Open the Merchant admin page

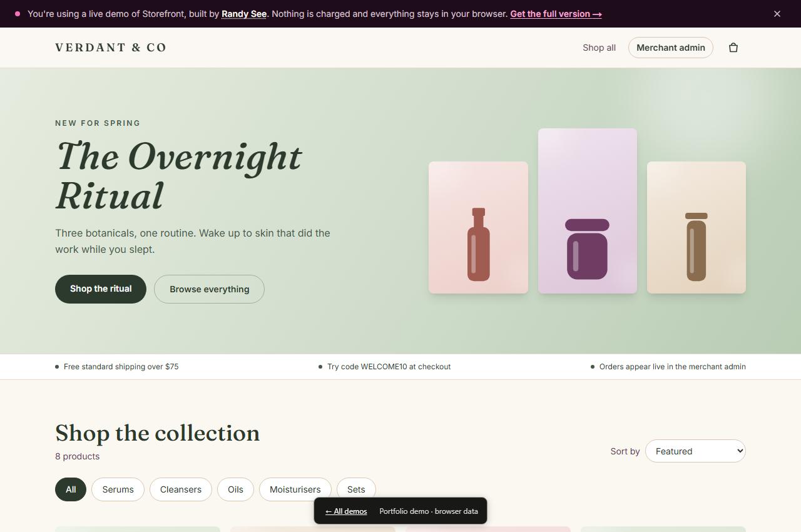671,48
